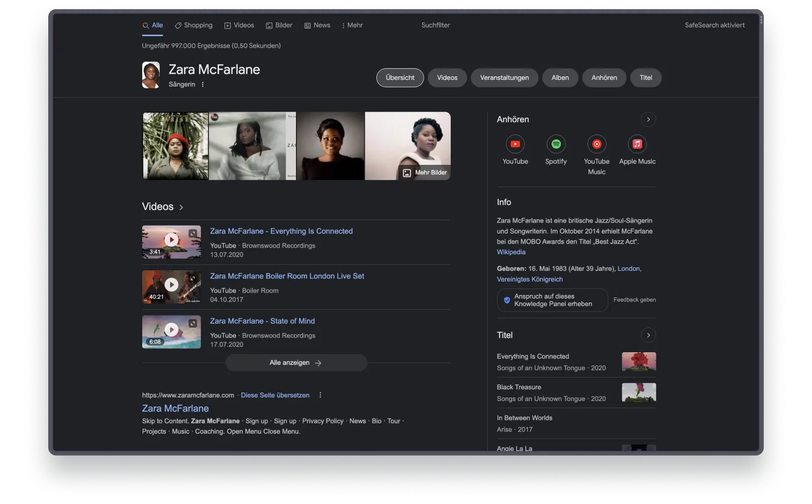Open SafeSearch aktiviert settings
812x504 pixels.
click(715, 25)
